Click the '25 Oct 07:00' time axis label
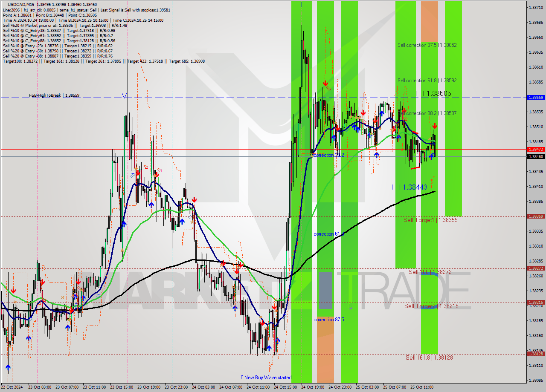 point(395,387)
